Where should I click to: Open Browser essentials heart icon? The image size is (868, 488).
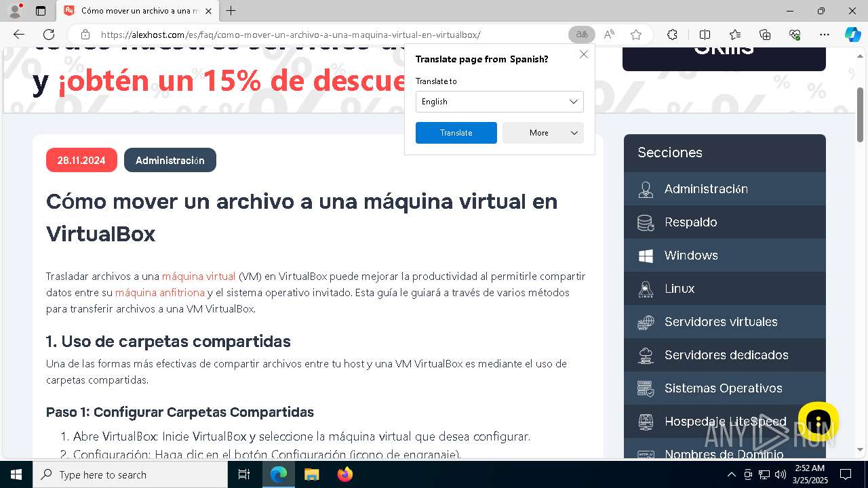click(x=795, y=35)
